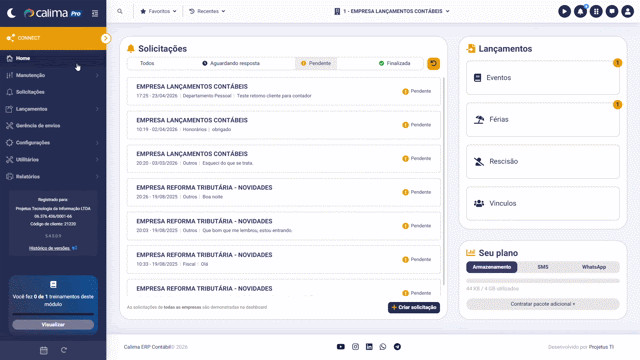Screen dimensions: 640x360
Task: Open the calendar icon in sidebar footer
Action: pyautogui.click(x=44, y=350)
